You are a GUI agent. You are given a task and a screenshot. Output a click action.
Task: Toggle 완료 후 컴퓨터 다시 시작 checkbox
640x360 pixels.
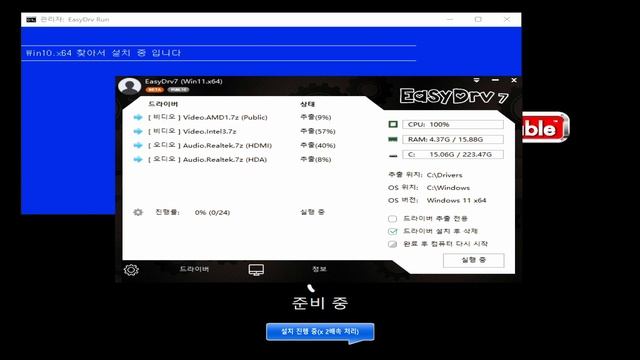pos(392,244)
